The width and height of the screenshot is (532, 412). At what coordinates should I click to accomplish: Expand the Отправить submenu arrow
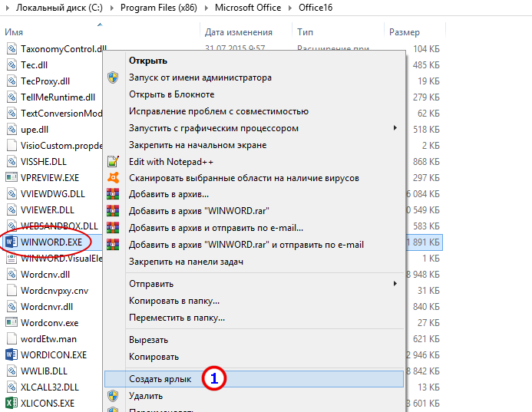click(395, 284)
